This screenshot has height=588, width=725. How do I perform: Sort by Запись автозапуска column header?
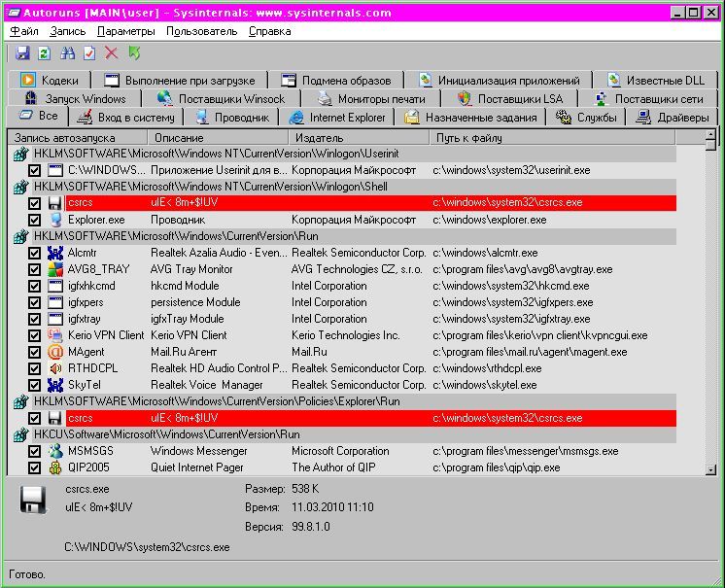(x=77, y=138)
